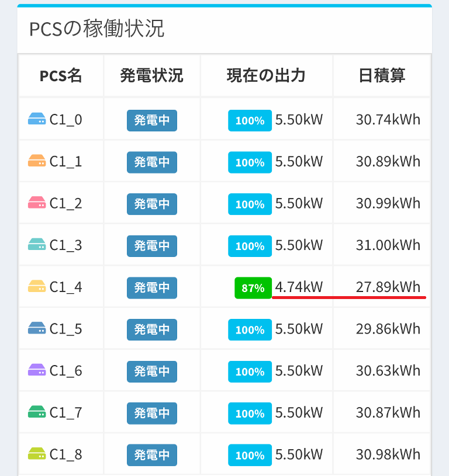Click the 100% output badge for C1_2
449x476 pixels.
pos(250,204)
